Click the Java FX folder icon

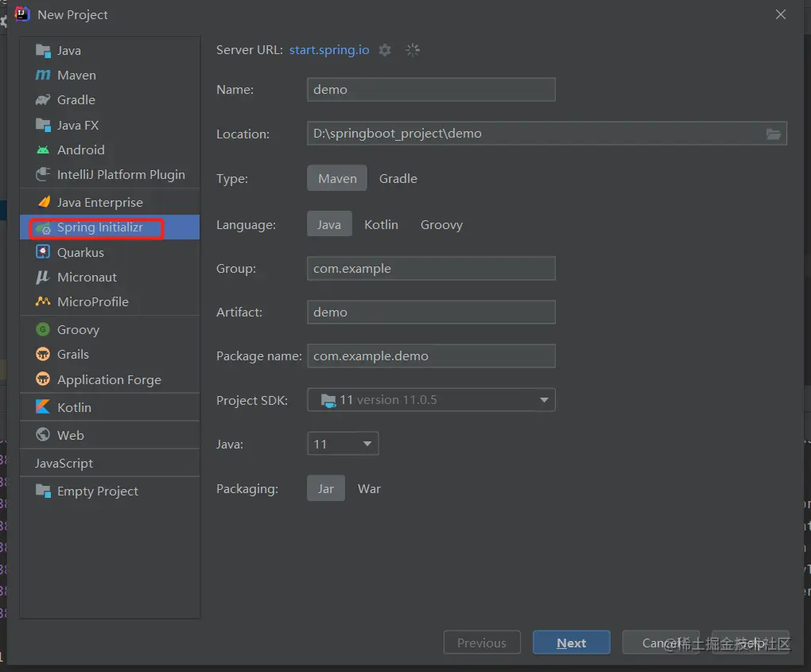[43, 125]
